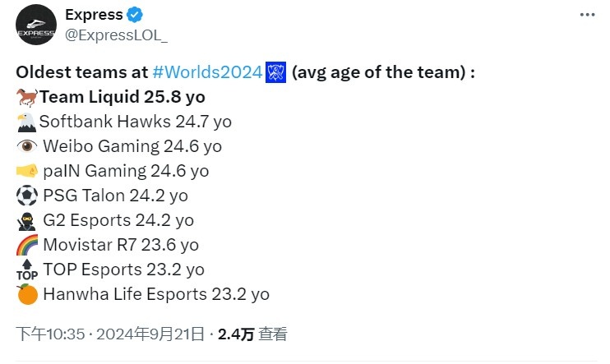Click the ninja emoji beside G2 Esports
610x364 pixels.
(x=26, y=221)
